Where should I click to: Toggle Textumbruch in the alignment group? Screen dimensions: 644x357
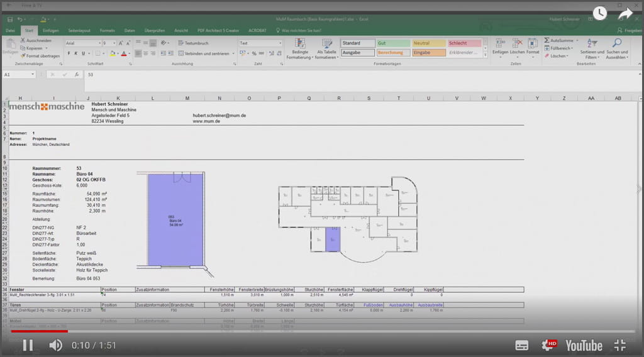(x=193, y=43)
